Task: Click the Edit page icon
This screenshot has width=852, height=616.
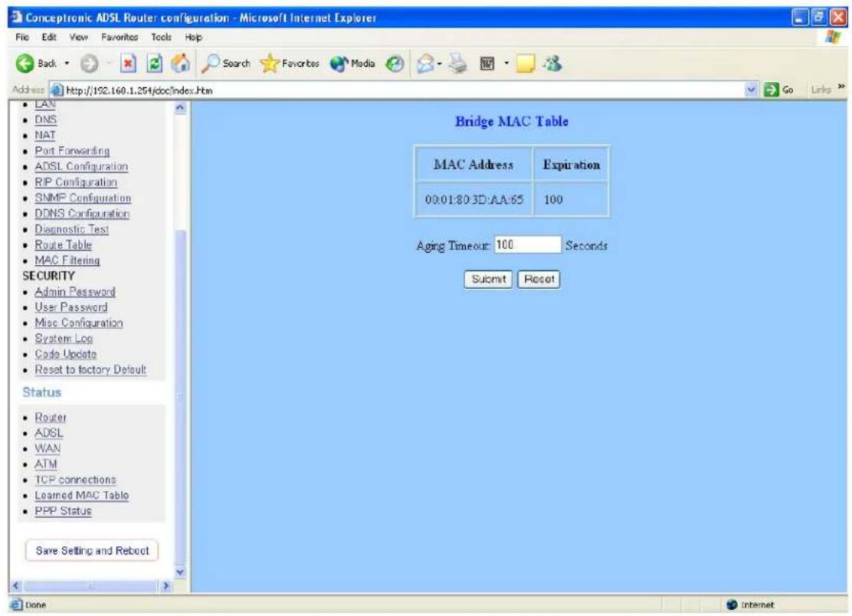Action: point(487,64)
